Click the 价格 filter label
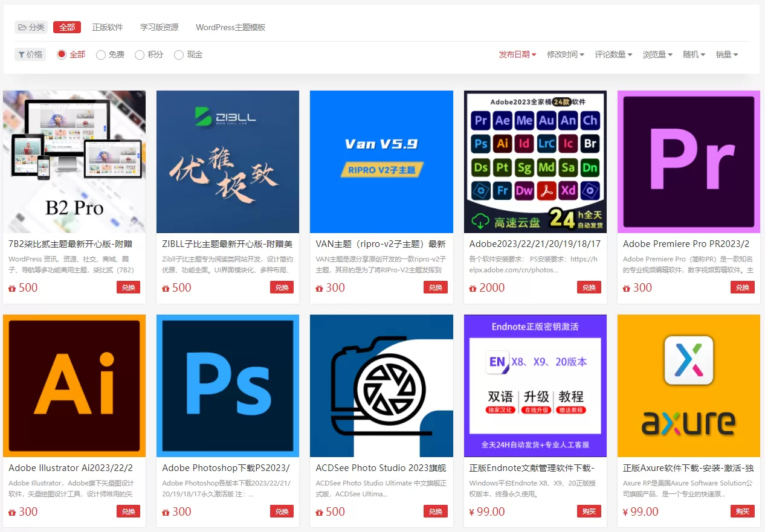The width and height of the screenshot is (765, 532). click(30, 54)
